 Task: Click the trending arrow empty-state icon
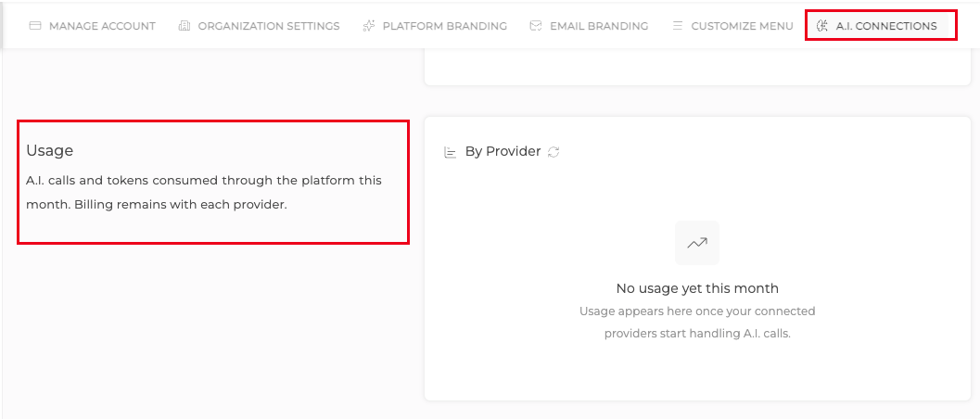click(x=697, y=243)
